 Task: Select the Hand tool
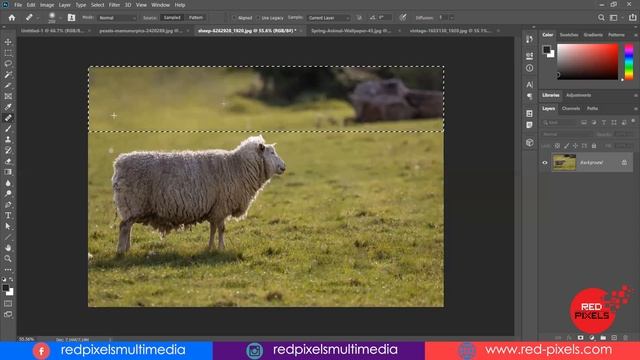[8, 248]
